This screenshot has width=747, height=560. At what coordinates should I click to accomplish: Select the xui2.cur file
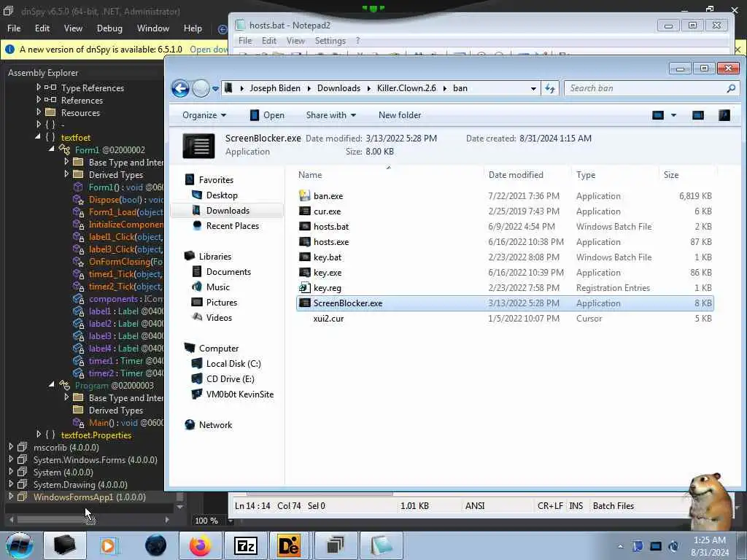pyautogui.click(x=505, y=319)
